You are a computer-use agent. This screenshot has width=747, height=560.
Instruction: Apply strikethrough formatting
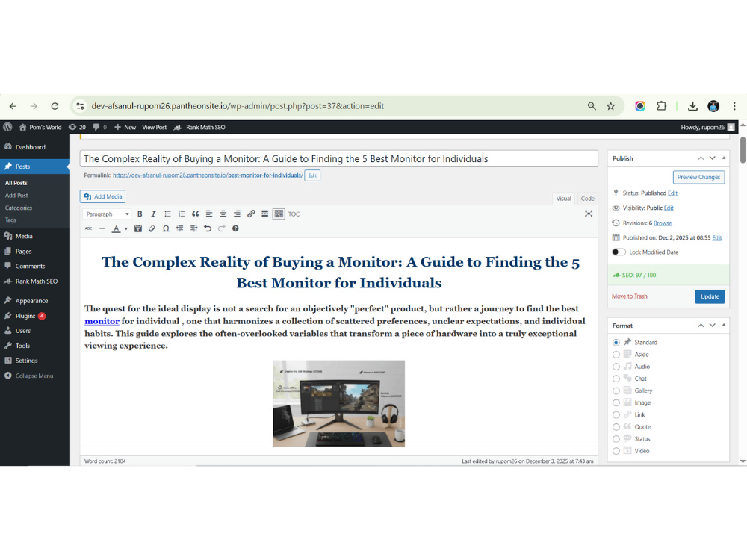pyautogui.click(x=89, y=228)
